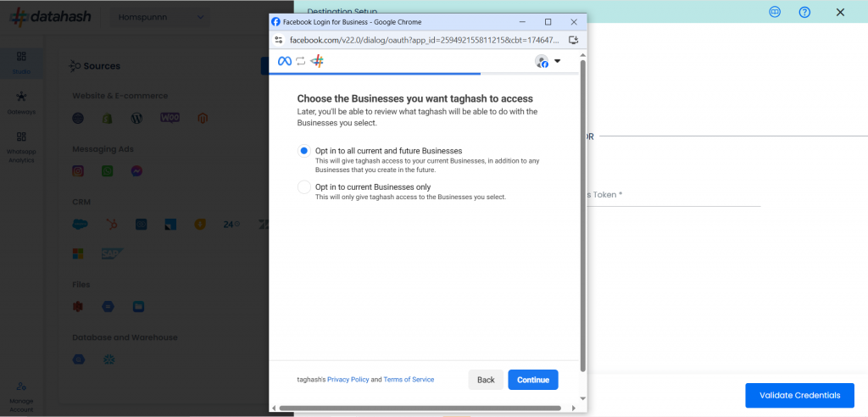This screenshot has width=868, height=417.
Task: Click the Sources heading icon
Action: tap(75, 66)
